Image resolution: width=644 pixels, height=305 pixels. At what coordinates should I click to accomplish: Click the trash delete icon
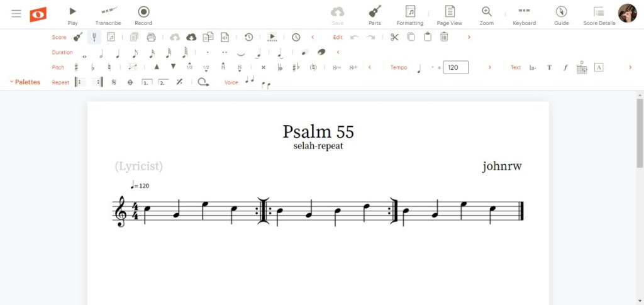444,37
